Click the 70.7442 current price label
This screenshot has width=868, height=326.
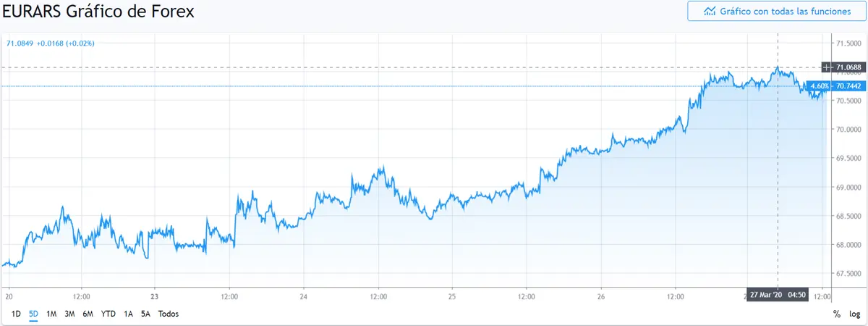(848, 86)
